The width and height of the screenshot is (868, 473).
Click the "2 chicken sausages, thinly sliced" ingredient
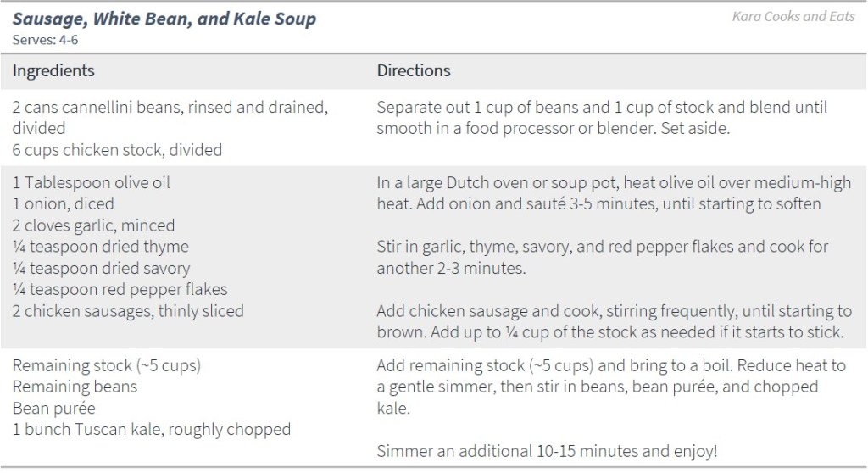tap(128, 311)
